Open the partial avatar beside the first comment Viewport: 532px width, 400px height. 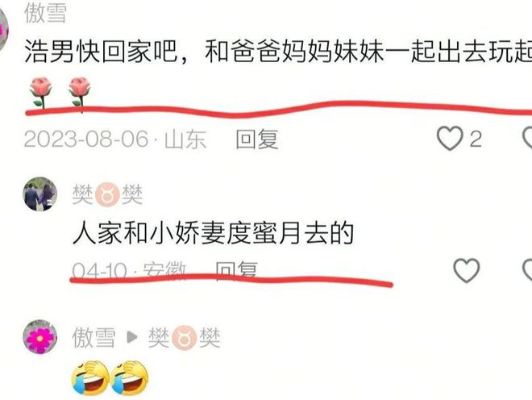click(x=4, y=31)
